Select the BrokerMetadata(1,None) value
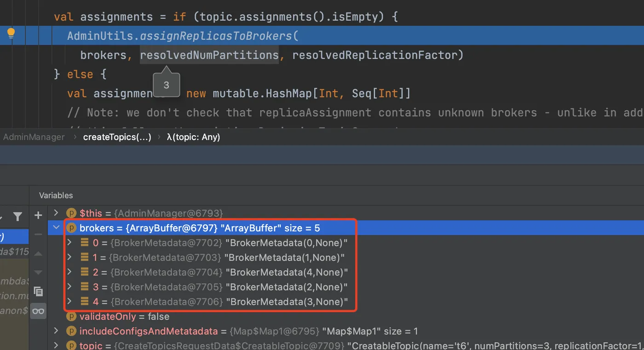The height and width of the screenshot is (350, 644). click(x=284, y=257)
